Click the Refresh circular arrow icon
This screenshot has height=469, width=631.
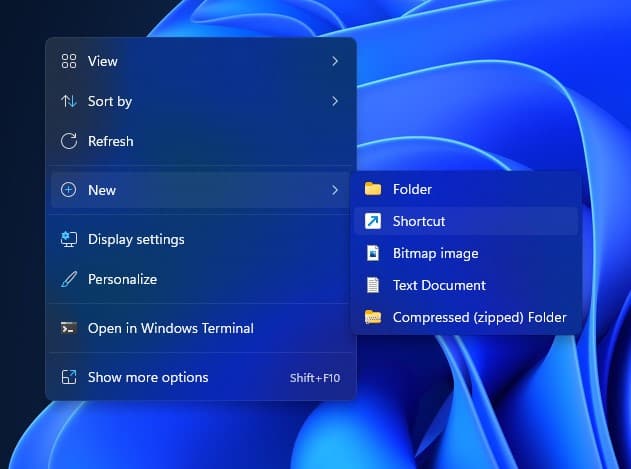pyautogui.click(x=69, y=141)
